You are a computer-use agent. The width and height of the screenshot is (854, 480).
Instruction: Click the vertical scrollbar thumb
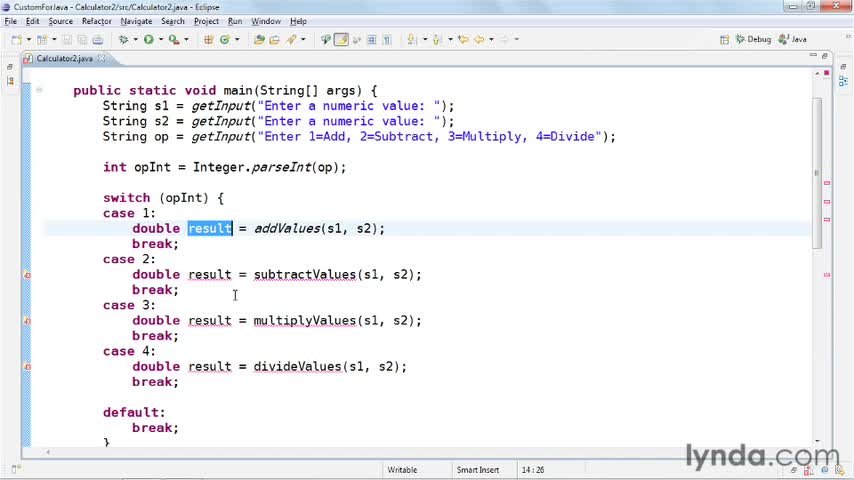pyautogui.click(x=816, y=173)
